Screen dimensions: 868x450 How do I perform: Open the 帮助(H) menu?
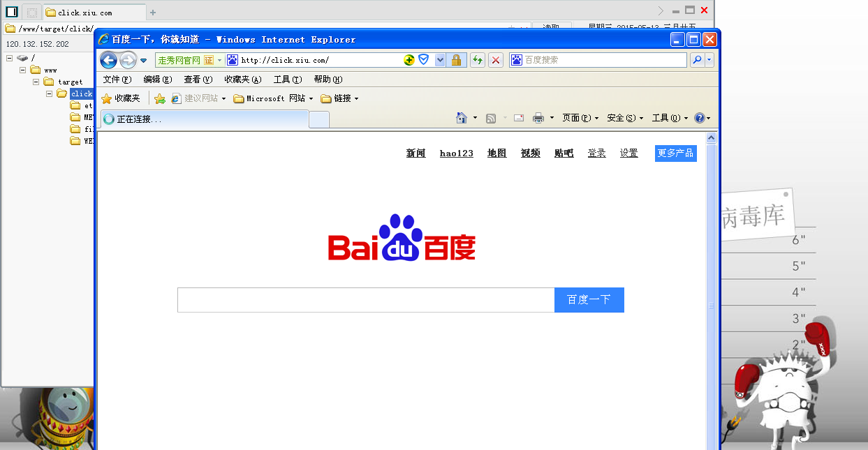328,80
